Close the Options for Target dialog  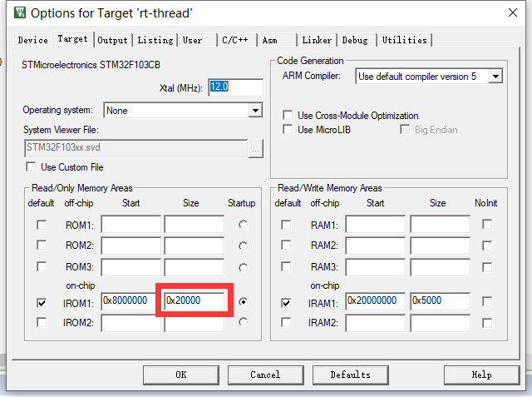click(x=512, y=12)
